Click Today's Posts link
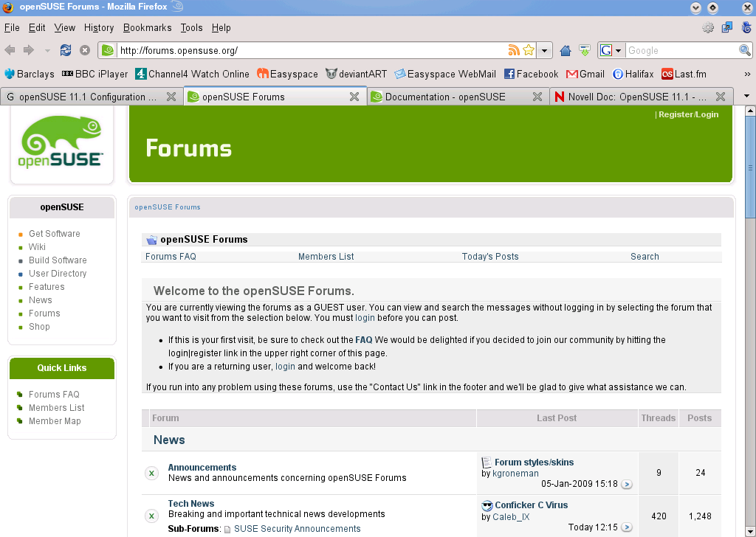This screenshot has width=756, height=537. (x=490, y=257)
